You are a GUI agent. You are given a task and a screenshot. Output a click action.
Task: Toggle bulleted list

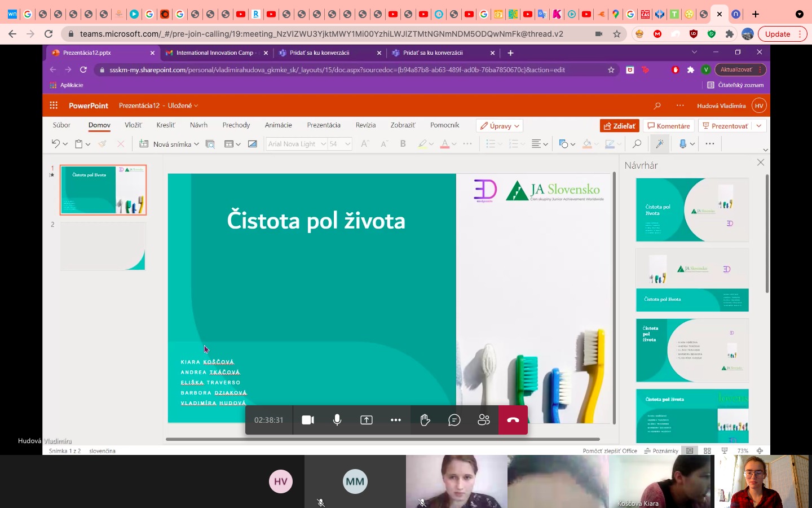pyautogui.click(x=491, y=144)
